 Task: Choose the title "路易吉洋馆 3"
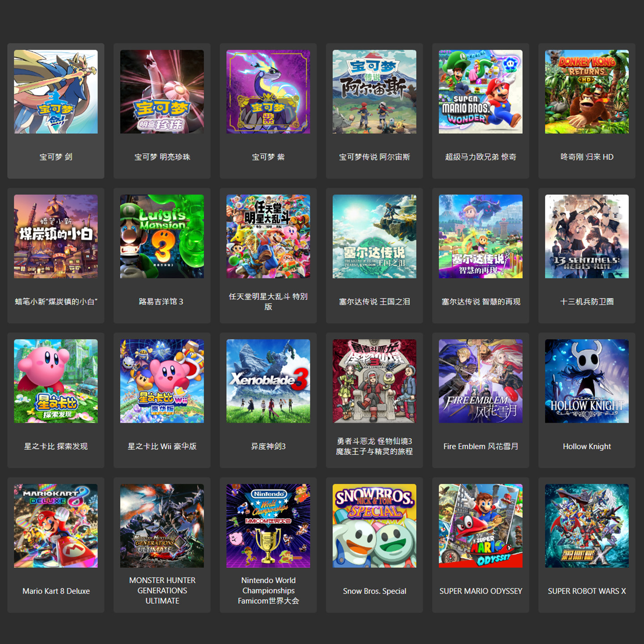pos(162,302)
